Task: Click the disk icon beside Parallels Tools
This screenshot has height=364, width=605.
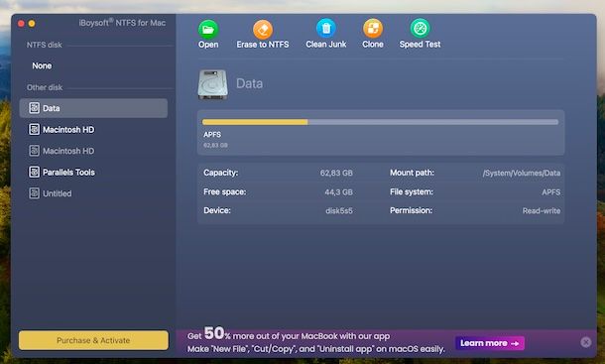Action: point(34,172)
